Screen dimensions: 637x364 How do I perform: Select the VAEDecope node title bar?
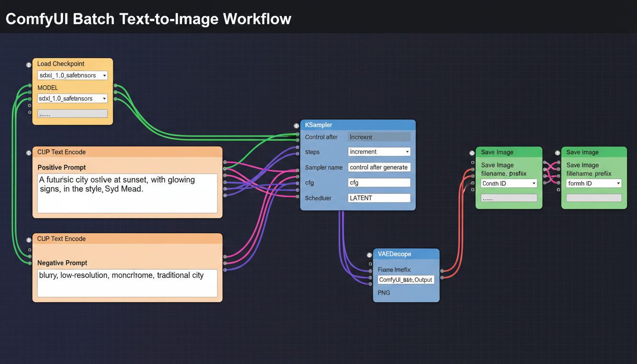coord(406,254)
